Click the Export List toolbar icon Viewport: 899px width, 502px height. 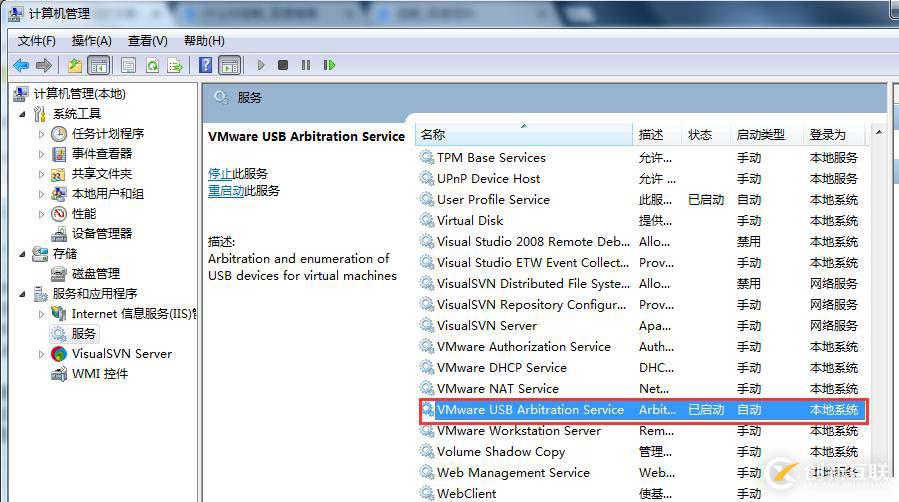(175, 65)
